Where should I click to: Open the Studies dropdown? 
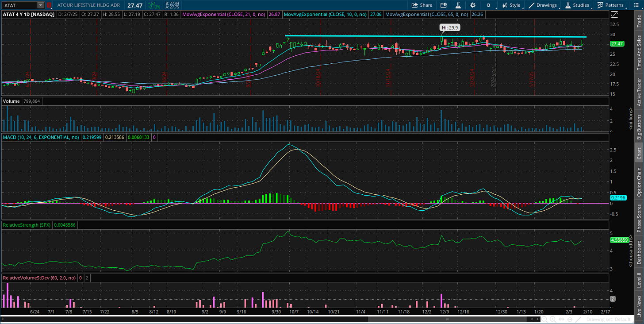(577, 5)
